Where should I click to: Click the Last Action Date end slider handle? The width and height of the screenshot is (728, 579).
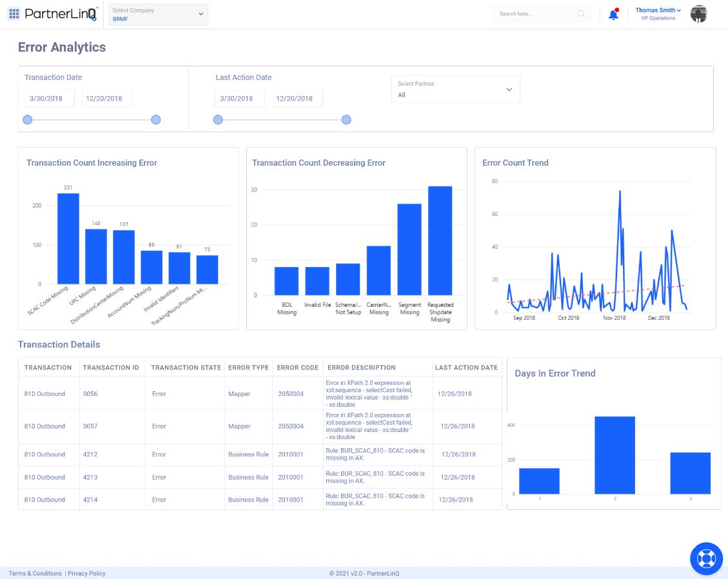[346, 120]
